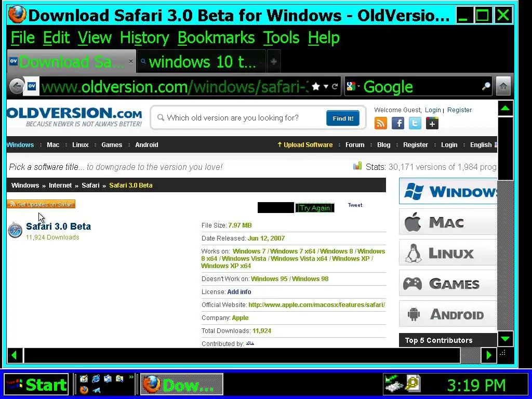Select Linux in the navigation bar

click(x=81, y=145)
